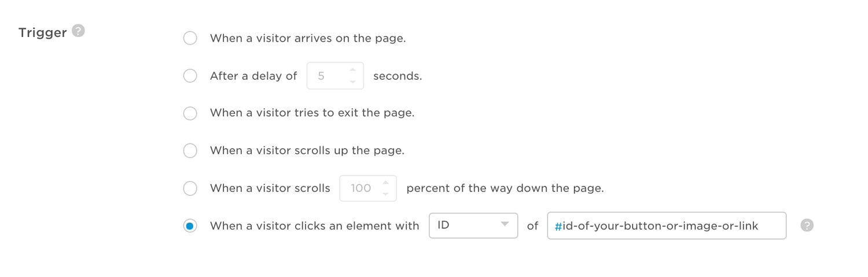868x277 pixels.
Task: Focus the delay seconds number field
Action: (335, 76)
